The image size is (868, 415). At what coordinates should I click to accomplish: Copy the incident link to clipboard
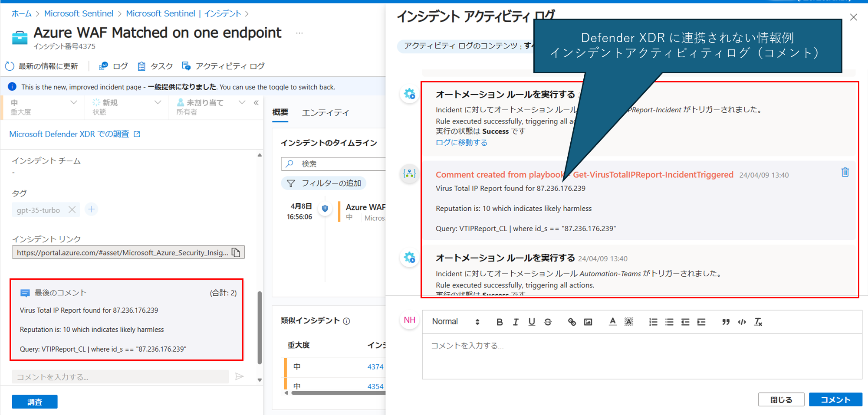pos(236,252)
